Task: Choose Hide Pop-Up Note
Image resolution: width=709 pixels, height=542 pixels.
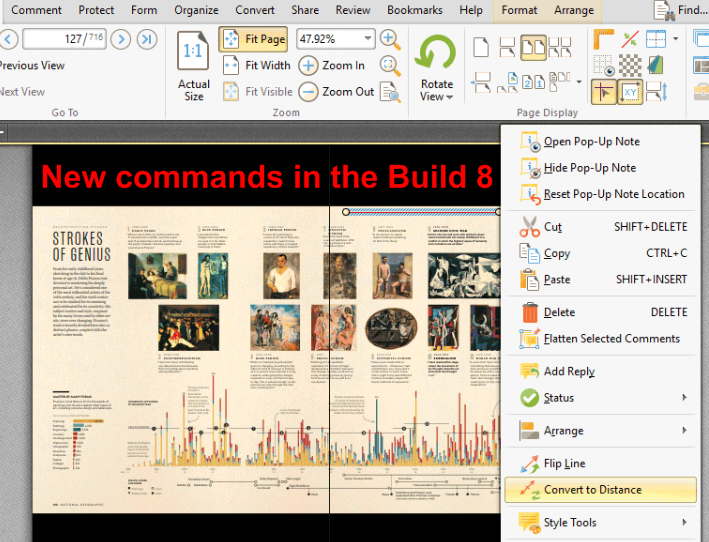Action: 600,168
